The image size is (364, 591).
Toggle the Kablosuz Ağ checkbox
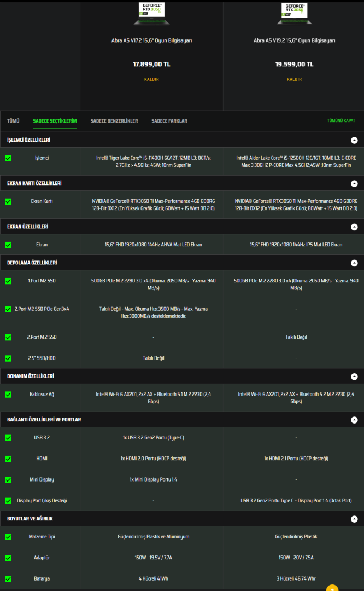pyautogui.click(x=8, y=395)
